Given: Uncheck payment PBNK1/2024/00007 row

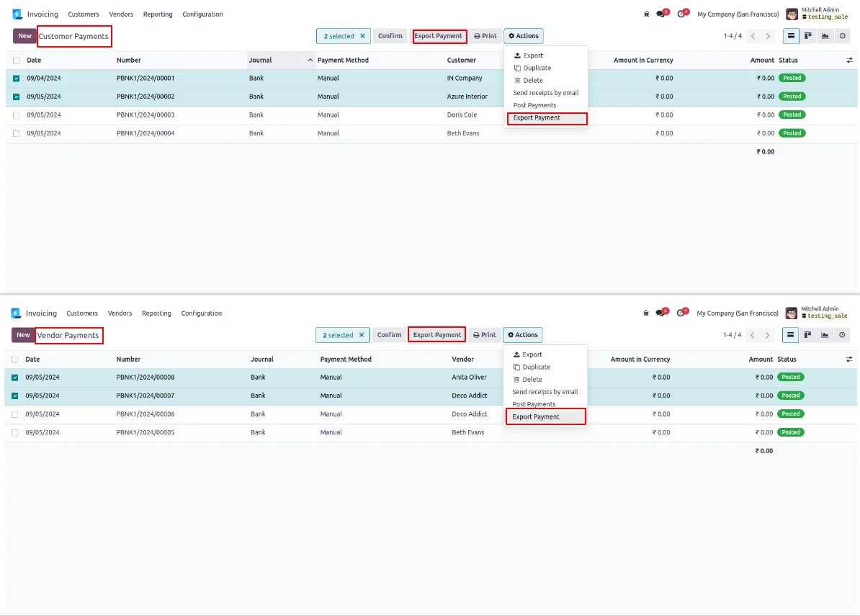Looking at the screenshot, I should tap(15, 396).
